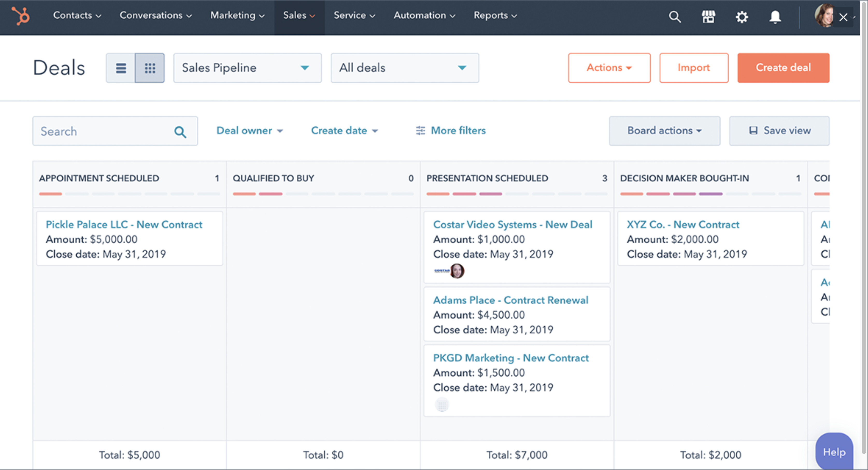Click the Create deal button
This screenshot has height=470, width=868.
coord(783,68)
